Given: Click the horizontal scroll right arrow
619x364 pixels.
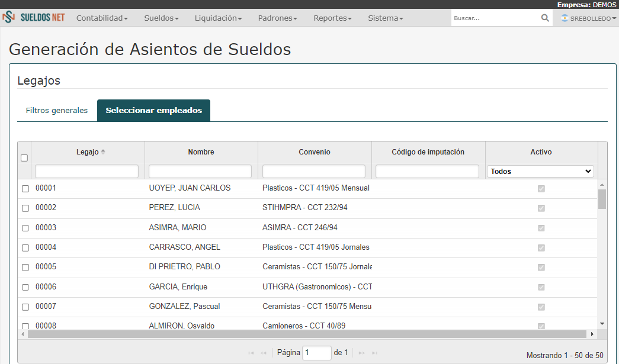Looking at the screenshot, I should click(592, 334).
